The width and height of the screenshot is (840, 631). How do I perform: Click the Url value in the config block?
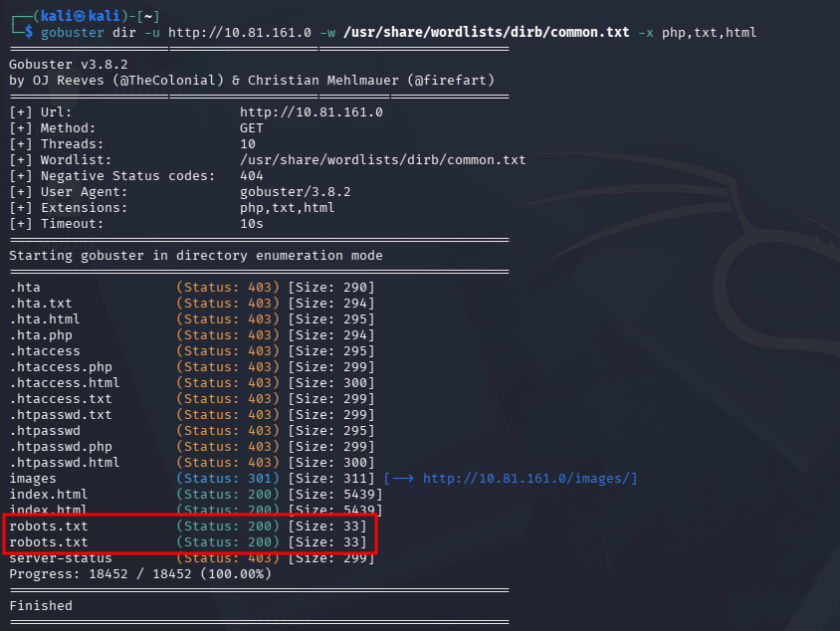coord(311,112)
